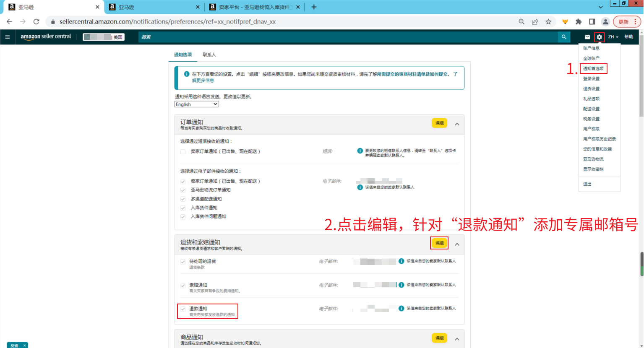
Task: Close the third tab 卖家平台
Action: click(x=298, y=7)
